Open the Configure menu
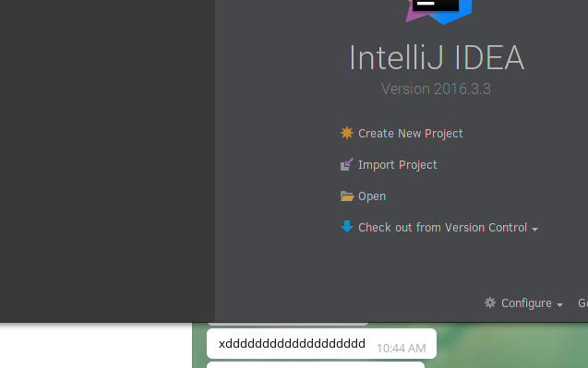Screen dimensions: 588x368 point(526,303)
